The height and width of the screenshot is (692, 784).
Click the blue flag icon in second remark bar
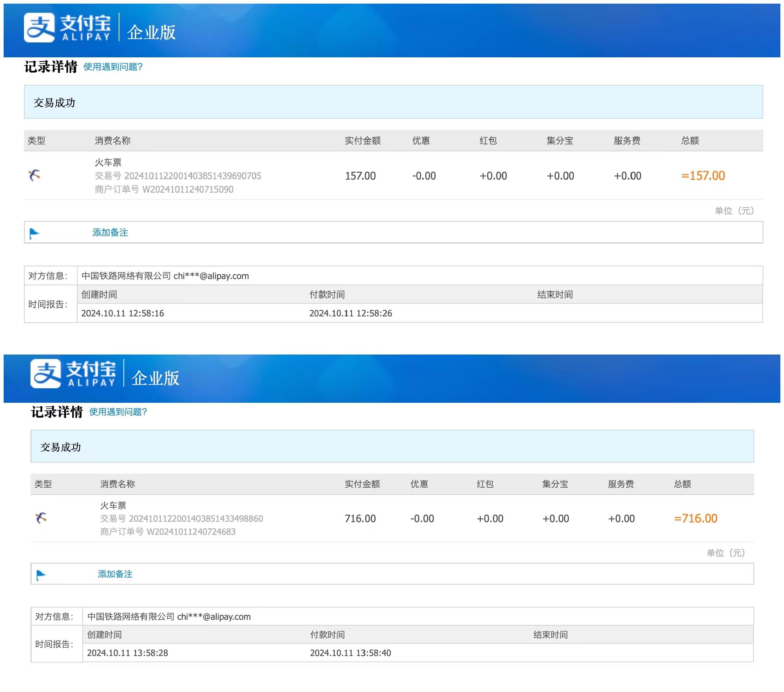click(41, 575)
